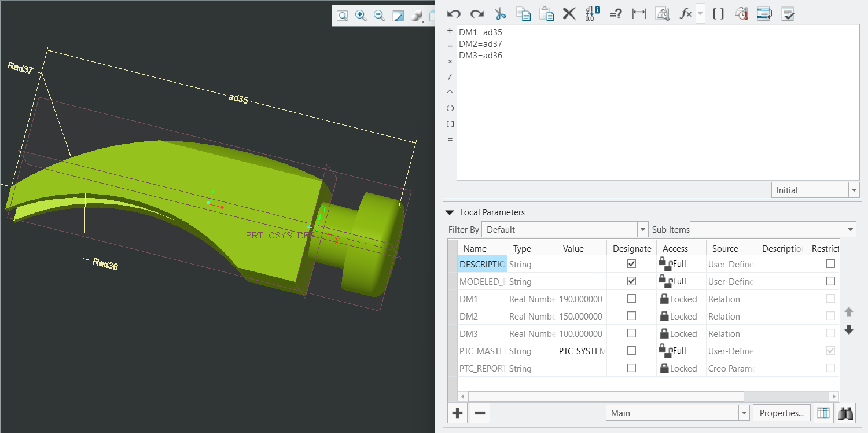The width and height of the screenshot is (868, 433).
Task: Zoom in on the model view
Action: click(x=361, y=16)
